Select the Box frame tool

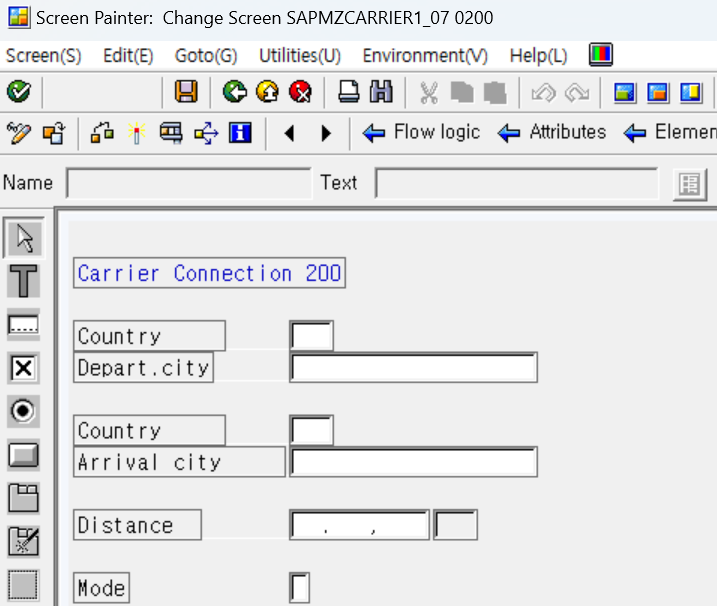tap(24, 585)
